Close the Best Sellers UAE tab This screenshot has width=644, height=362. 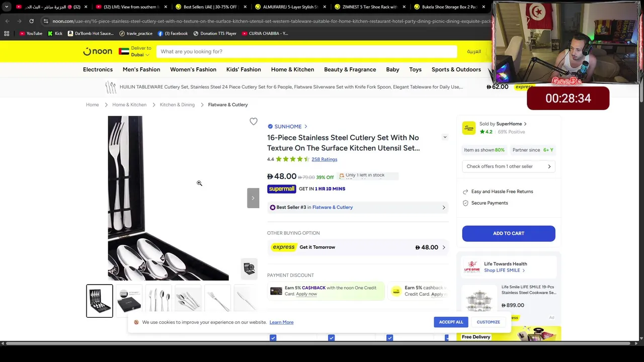(246, 7)
